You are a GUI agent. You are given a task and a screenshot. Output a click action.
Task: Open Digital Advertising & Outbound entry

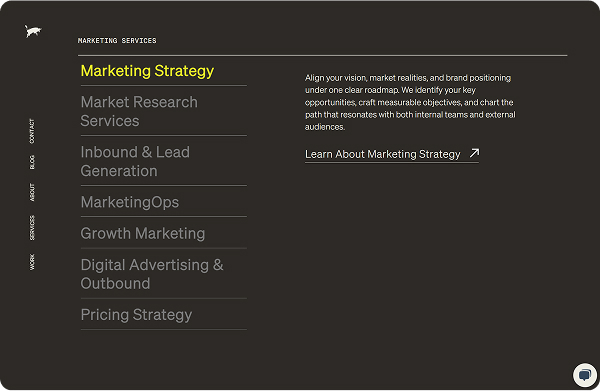tap(152, 274)
